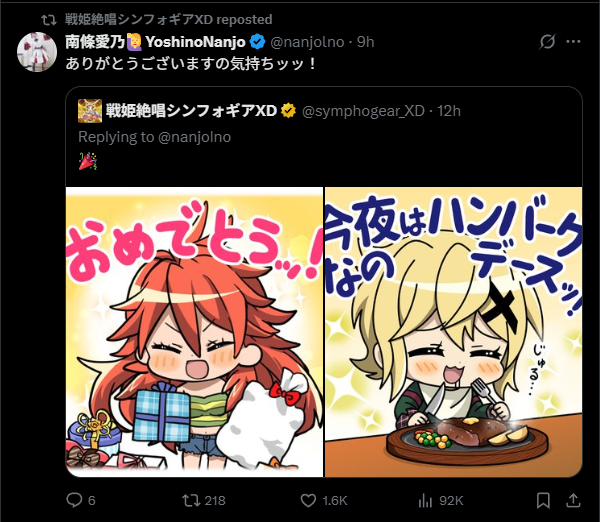
Task: Click the reply speech bubble icon
Action: click(74, 500)
